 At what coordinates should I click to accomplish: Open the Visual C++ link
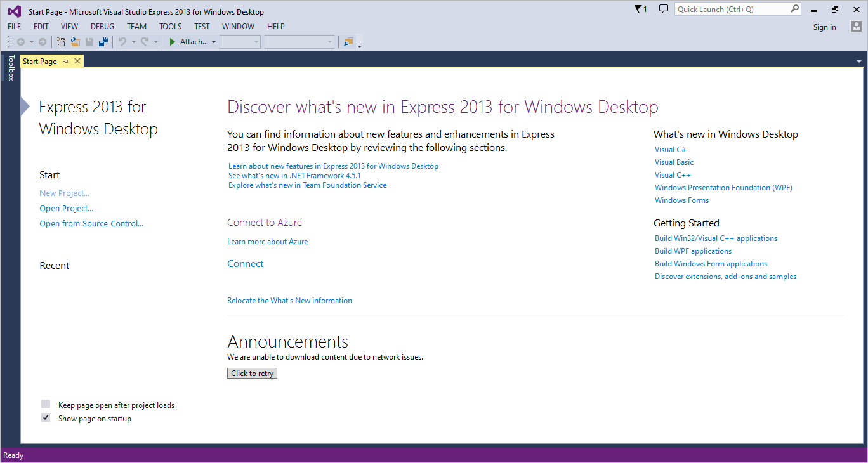[673, 175]
